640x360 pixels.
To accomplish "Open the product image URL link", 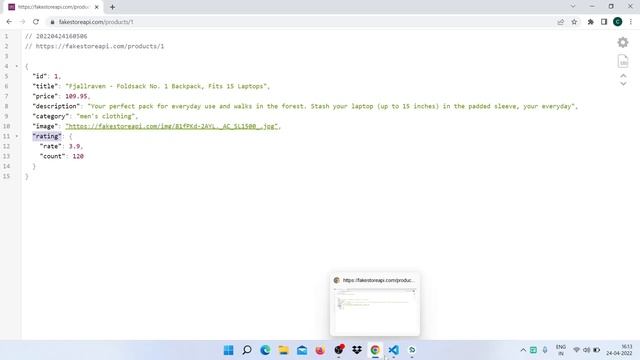I will click(x=171, y=126).
